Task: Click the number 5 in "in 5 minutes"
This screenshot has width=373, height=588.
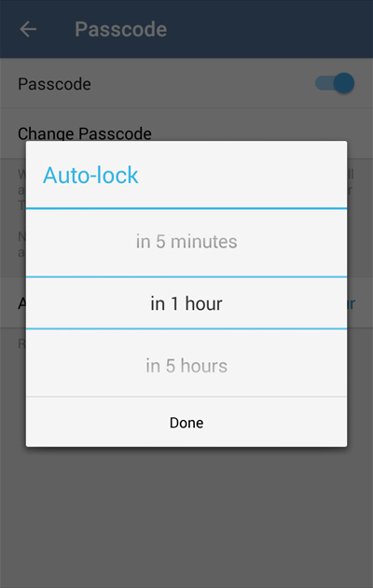Action: 160,242
